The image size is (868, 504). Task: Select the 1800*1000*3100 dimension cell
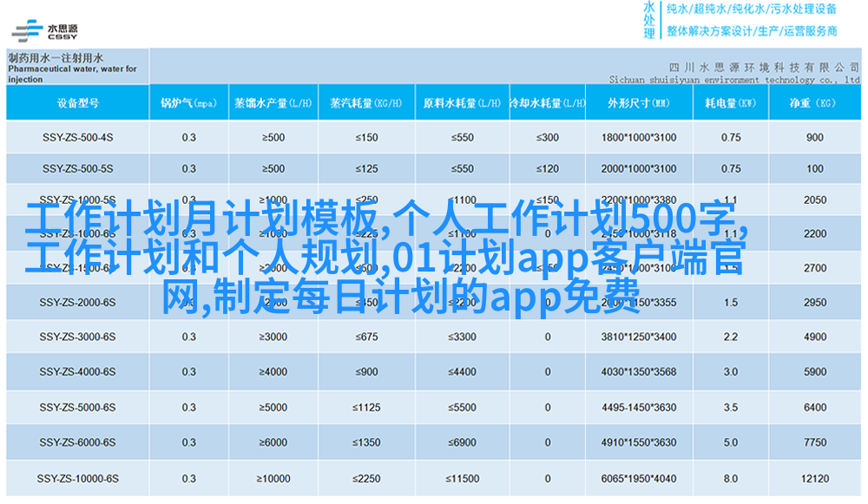pyautogui.click(x=638, y=138)
